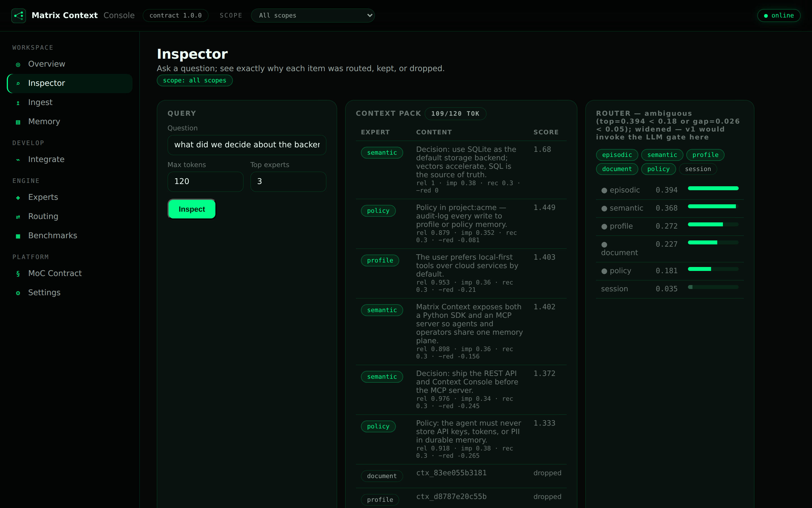This screenshot has height=508, width=812.
Task: Open the All scopes dropdown
Action: (313, 16)
